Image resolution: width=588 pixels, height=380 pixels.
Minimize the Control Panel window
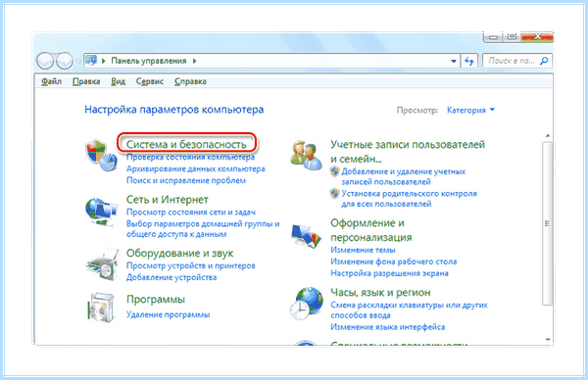(x=494, y=37)
